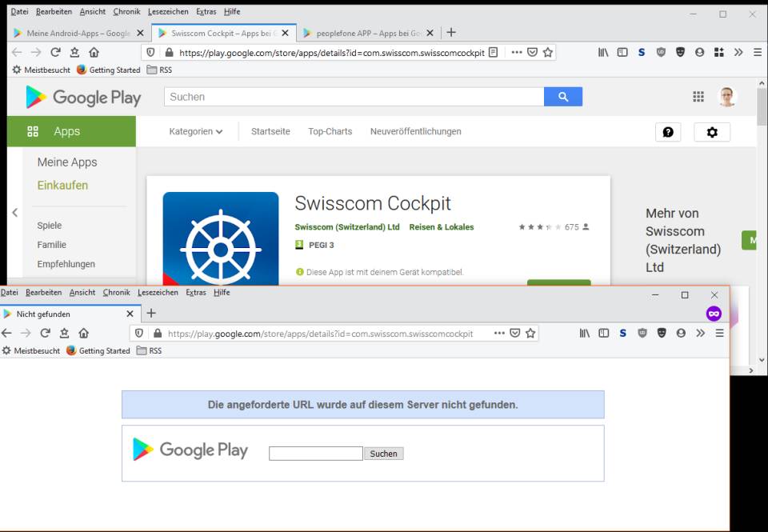
Task: Open the Firefox account icon in the Swisscom Cockpit window
Action: (x=699, y=53)
